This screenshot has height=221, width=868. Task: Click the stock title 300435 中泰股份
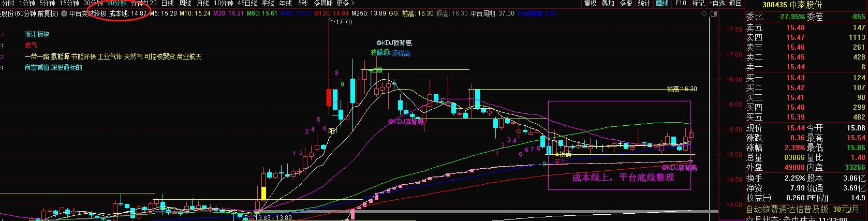pos(792,5)
